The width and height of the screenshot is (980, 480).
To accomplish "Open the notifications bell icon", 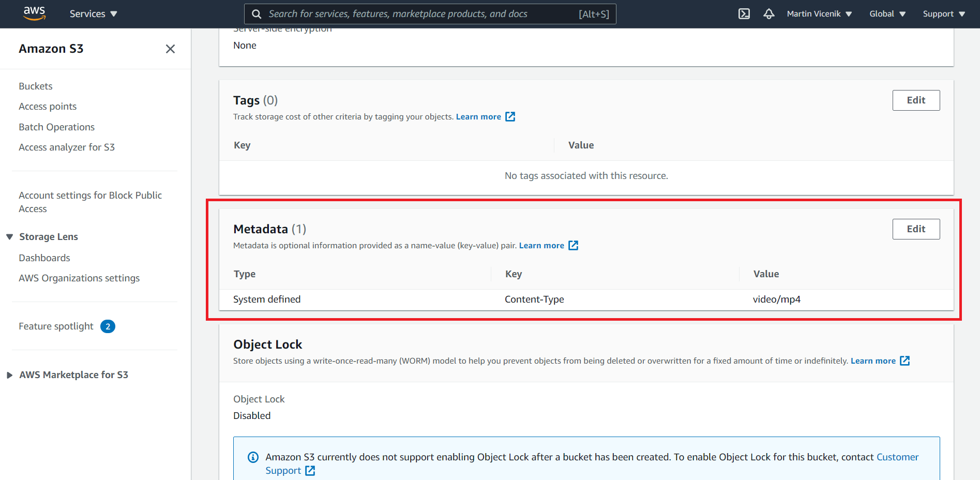I will 769,14.
